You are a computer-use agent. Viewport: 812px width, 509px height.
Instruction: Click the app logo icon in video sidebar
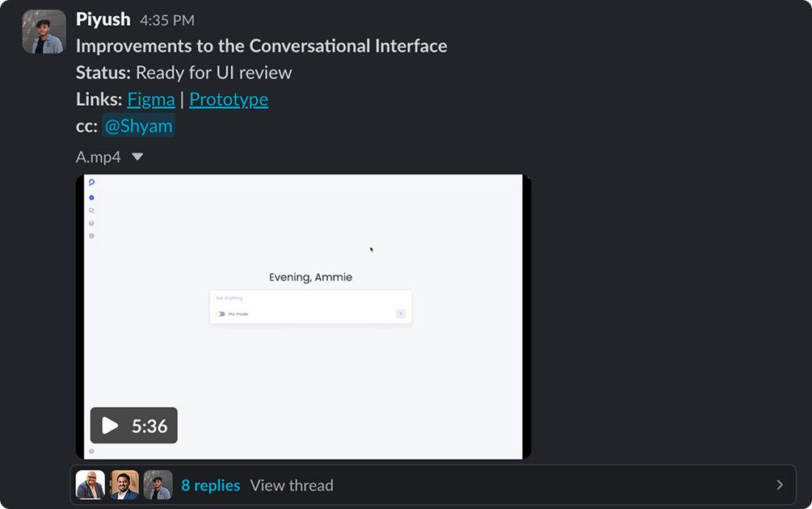91,183
